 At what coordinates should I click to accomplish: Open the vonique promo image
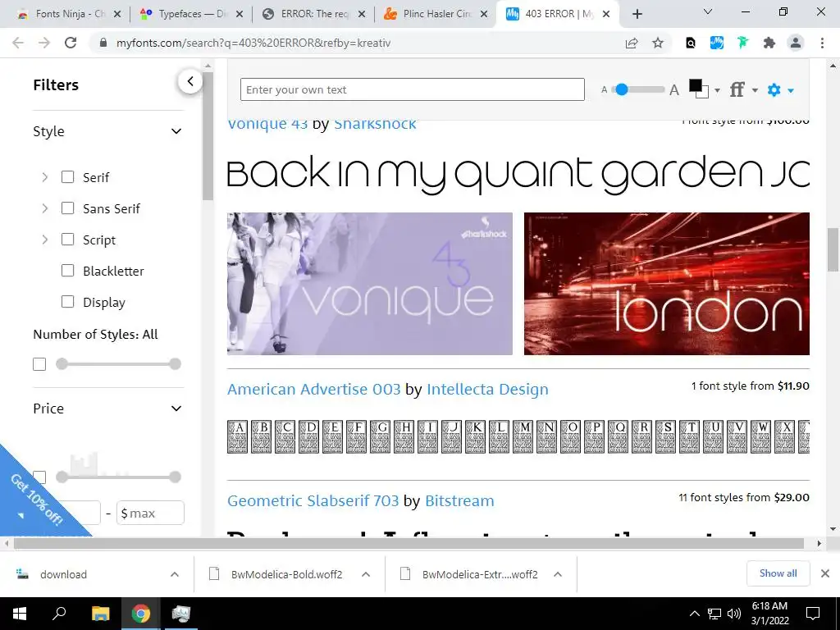370,284
